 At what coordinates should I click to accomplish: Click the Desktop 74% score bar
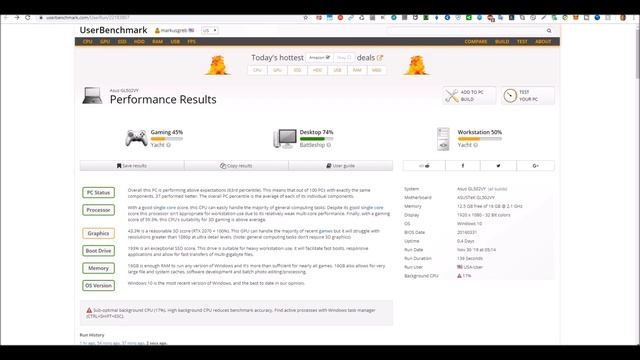[316, 139]
